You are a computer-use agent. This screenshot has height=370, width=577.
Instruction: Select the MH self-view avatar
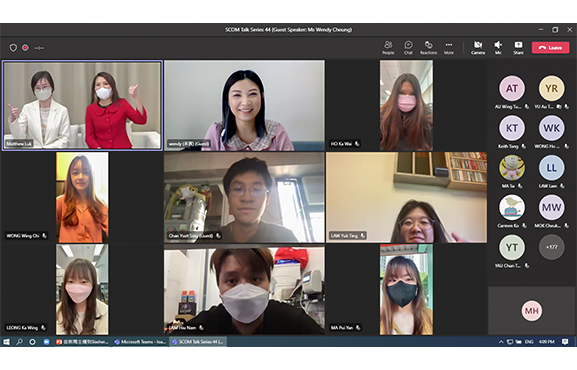pos(531,311)
